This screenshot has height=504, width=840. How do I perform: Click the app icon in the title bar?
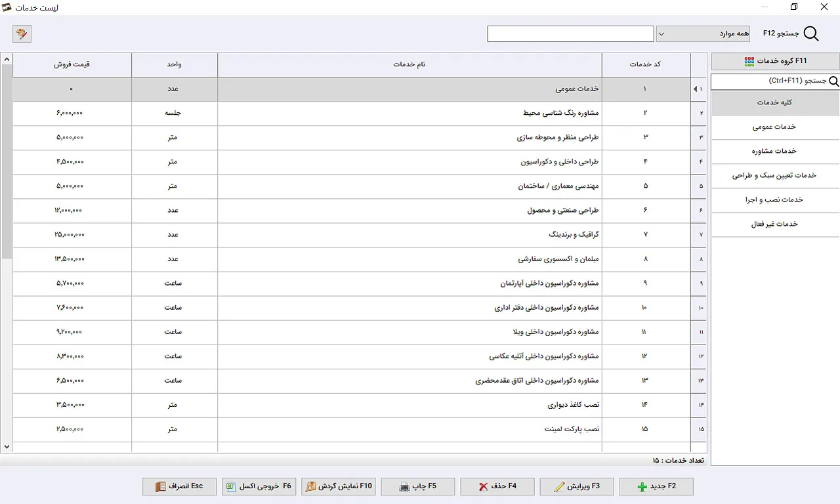pyautogui.click(x=7, y=7)
